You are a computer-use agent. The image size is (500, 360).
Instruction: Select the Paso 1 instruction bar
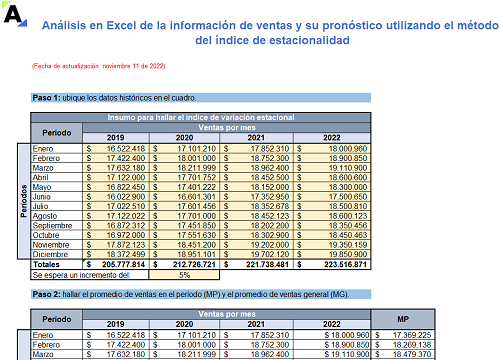pyautogui.click(x=201, y=98)
